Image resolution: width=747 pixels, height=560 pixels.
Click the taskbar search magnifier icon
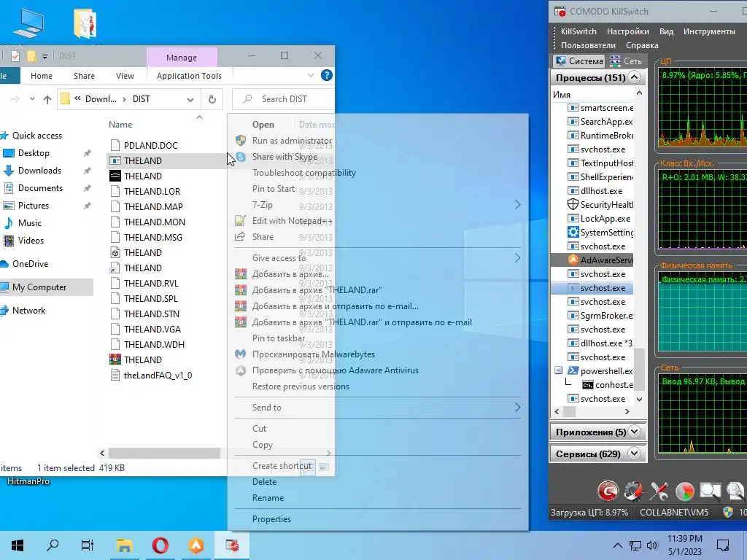(53, 545)
